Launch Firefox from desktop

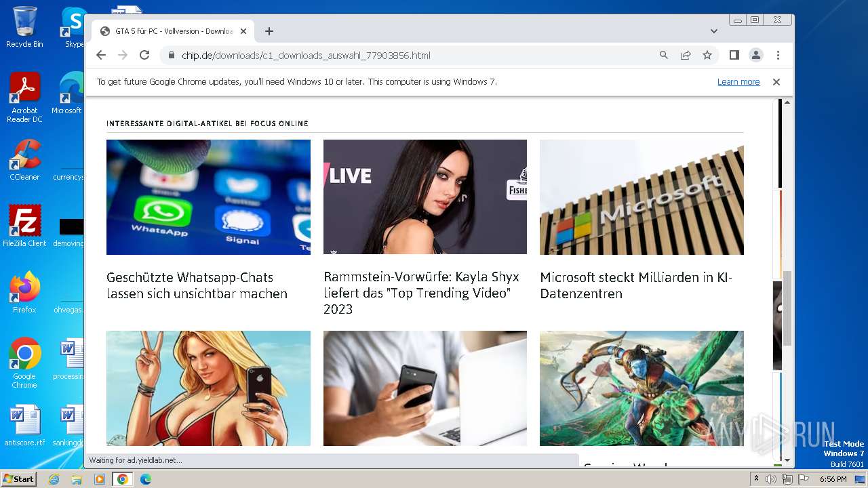24,293
